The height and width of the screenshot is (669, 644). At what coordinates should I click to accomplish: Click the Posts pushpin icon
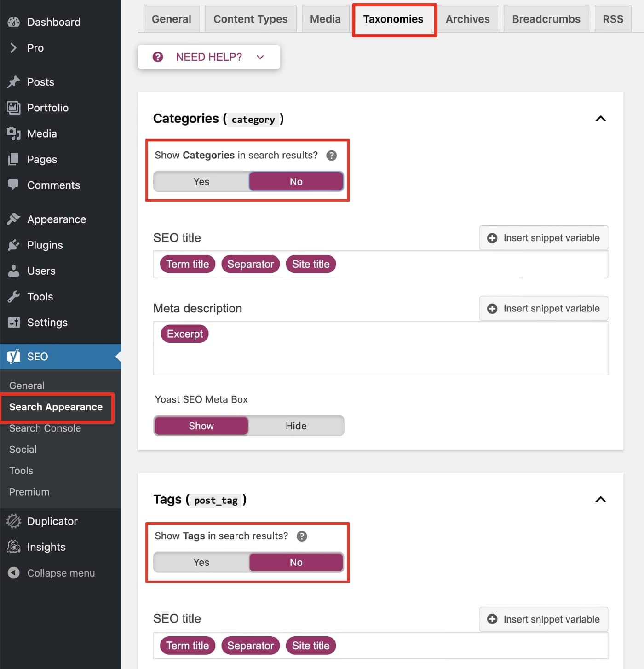tap(14, 82)
